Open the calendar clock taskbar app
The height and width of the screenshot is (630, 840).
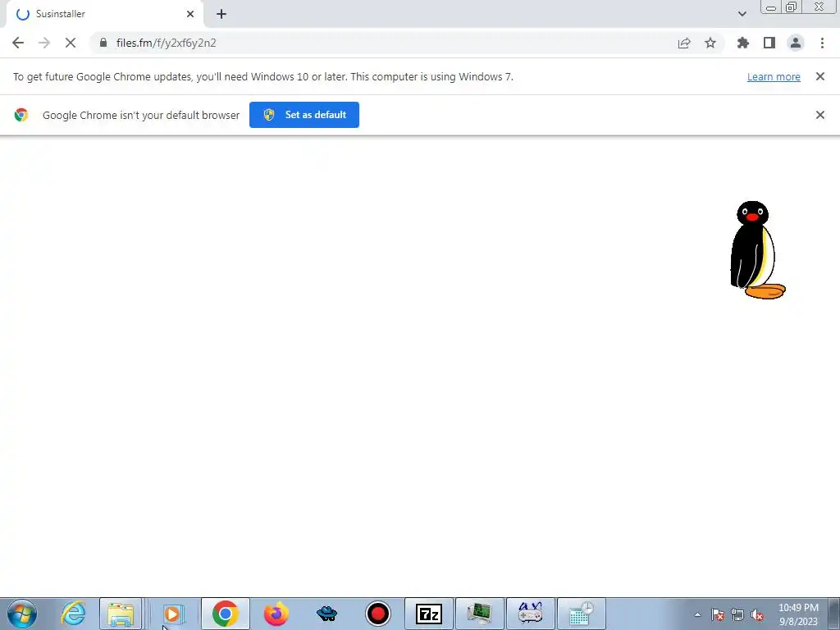(x=582, y=614)
